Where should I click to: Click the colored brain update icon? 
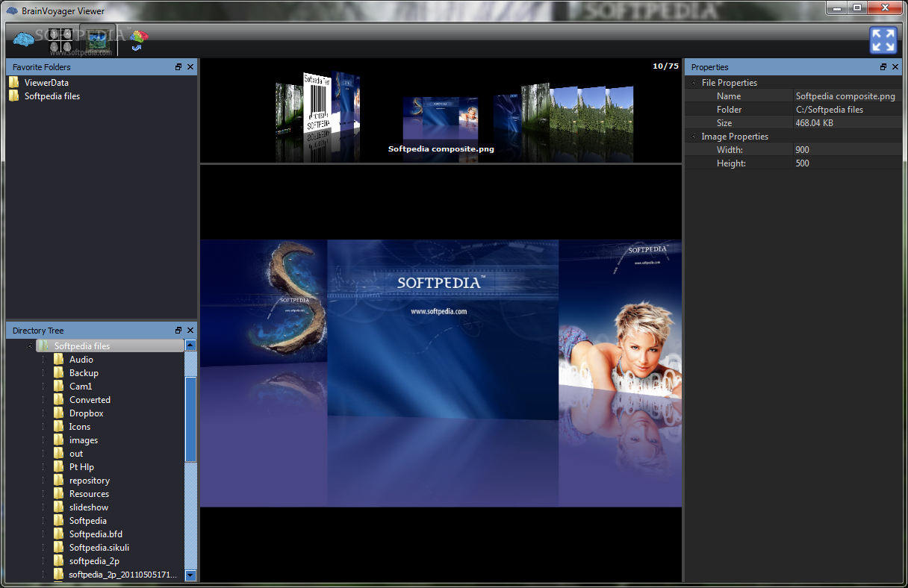click(x=139, y=40)
